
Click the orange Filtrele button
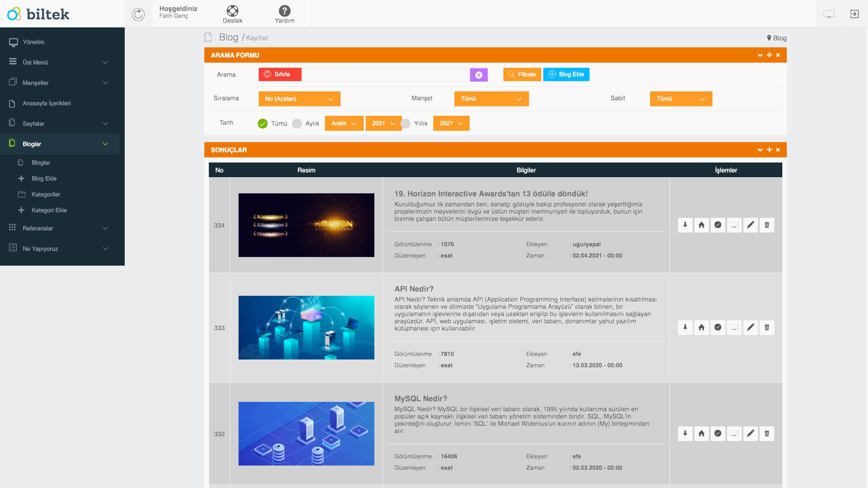[522, 74]
